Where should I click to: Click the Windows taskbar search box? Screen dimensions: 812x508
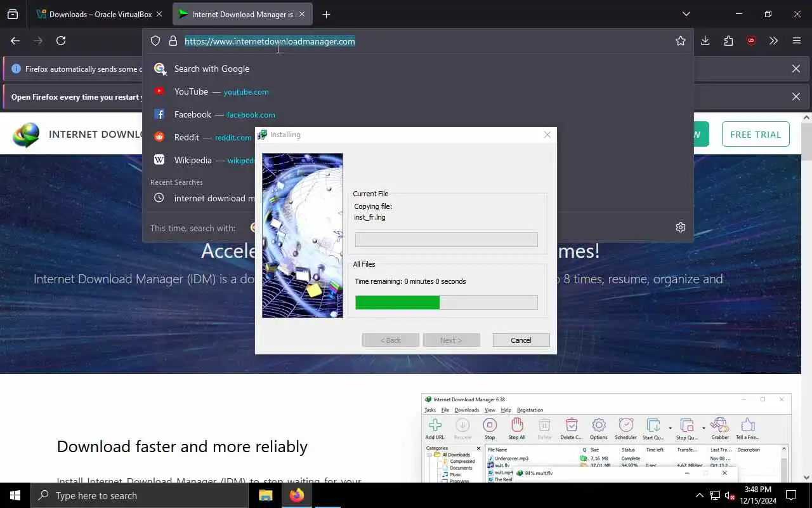pyautogui.click(x=140, y=495)
